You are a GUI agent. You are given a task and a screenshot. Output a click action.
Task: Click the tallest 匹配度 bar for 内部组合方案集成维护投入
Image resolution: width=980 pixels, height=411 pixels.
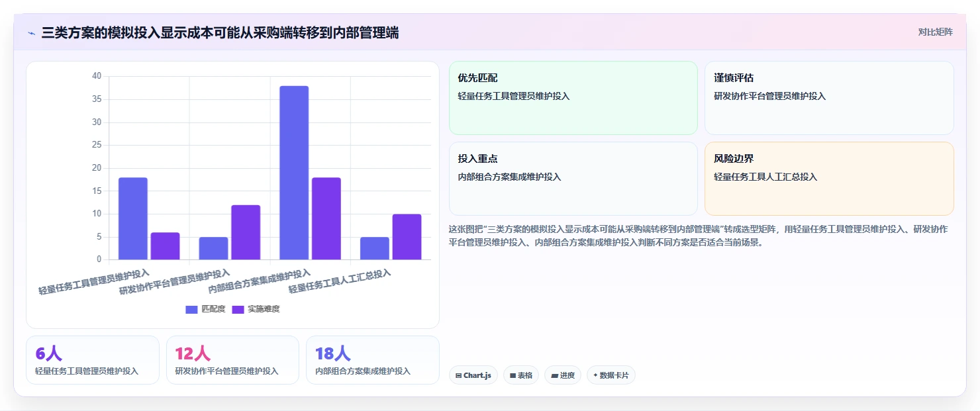tap(294, 173)
